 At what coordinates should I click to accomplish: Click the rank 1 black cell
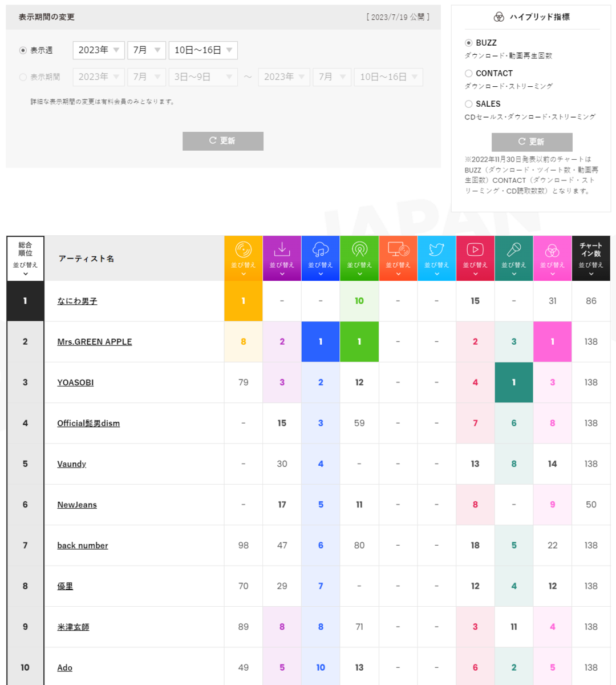click(25, 301)
